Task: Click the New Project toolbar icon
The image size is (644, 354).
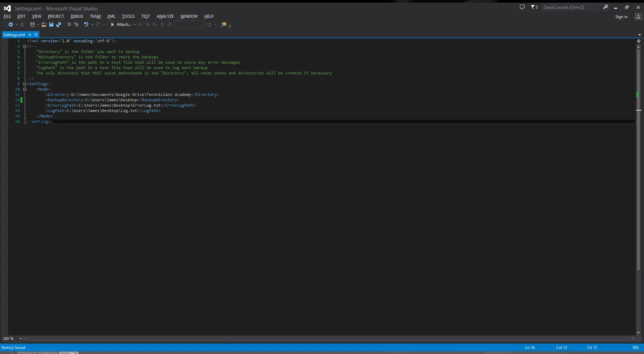Action: tap(32, 24)
